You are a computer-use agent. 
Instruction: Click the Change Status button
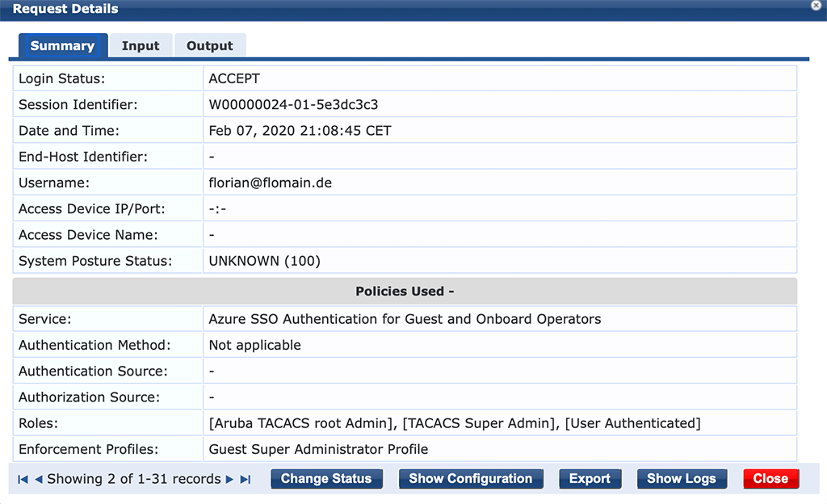[326, 478]
